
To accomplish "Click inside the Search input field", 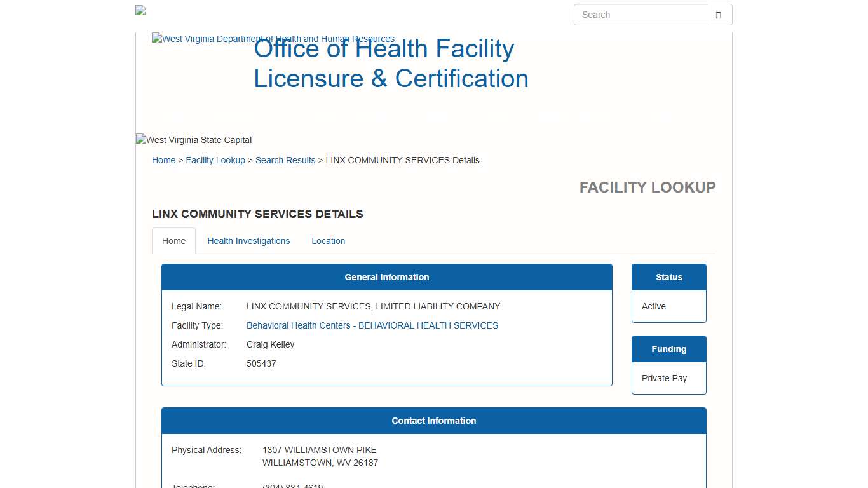I will pos(640,14).
